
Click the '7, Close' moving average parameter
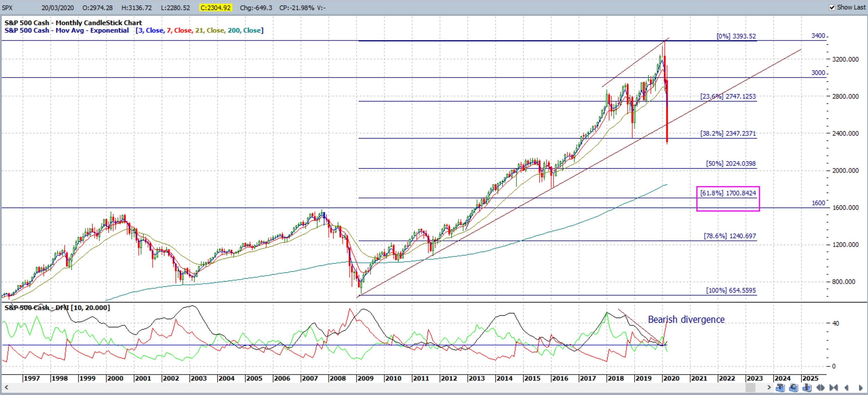(179, 31)
